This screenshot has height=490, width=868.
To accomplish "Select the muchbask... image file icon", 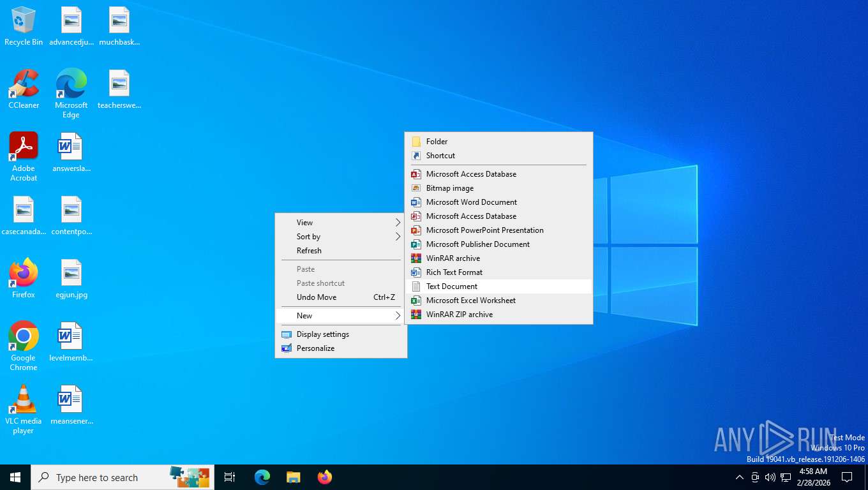I will [x=119, y=26].
